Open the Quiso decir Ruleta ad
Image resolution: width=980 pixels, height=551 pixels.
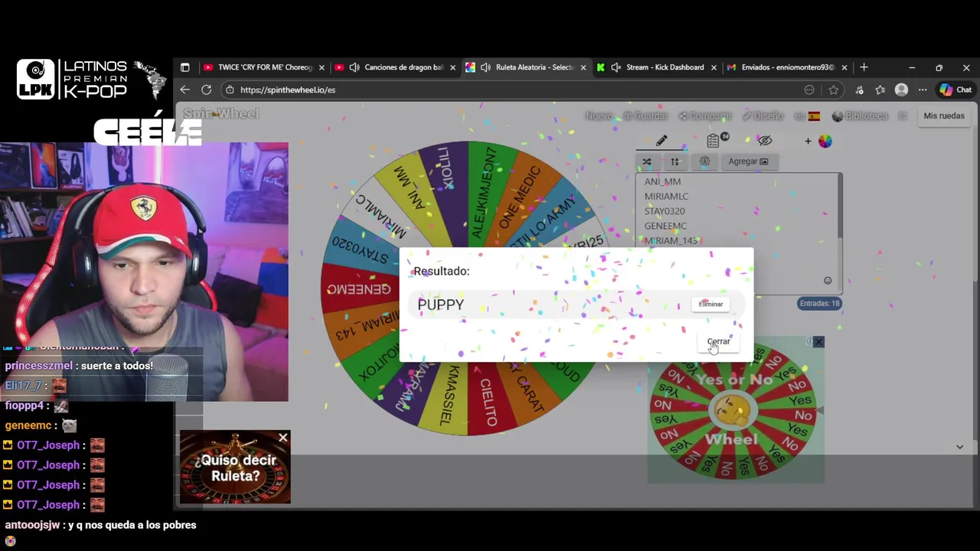click(235, 468)
